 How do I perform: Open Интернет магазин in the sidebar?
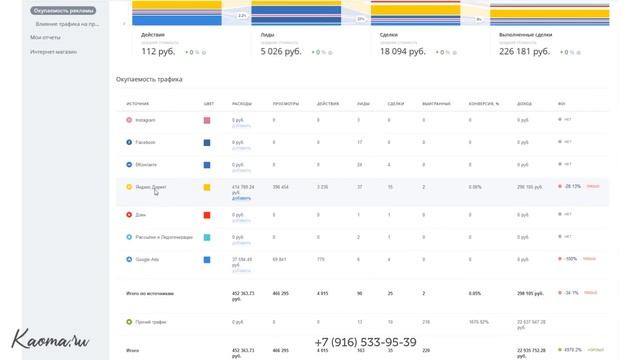53,52
